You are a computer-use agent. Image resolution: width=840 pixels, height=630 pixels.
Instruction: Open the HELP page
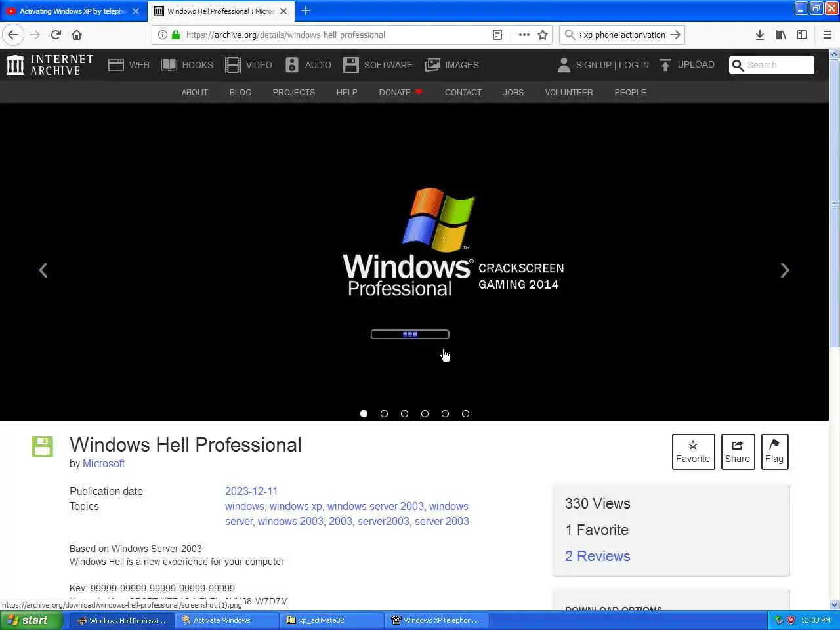[x=346, y=93]
